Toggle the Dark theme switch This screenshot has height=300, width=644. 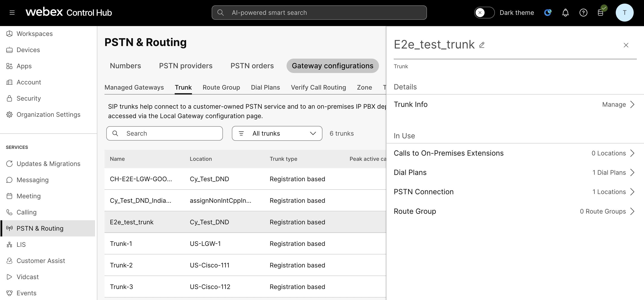click(x=484, y=13)
